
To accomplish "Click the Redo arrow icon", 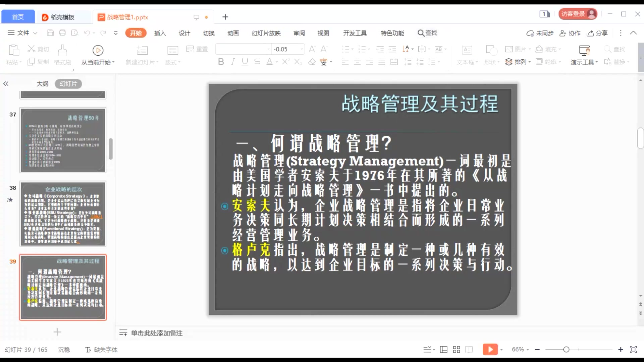I will click(x=103, y=33).
